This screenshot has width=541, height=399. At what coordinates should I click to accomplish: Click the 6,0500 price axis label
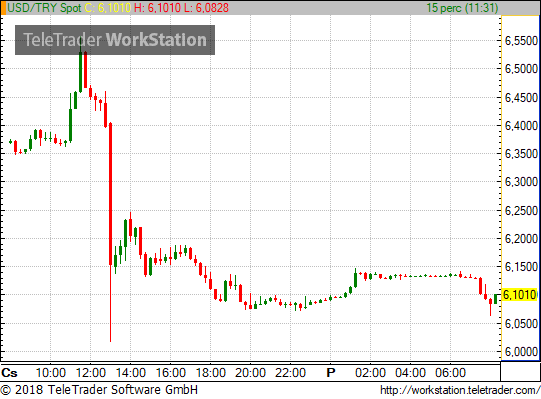coord(521,324)
